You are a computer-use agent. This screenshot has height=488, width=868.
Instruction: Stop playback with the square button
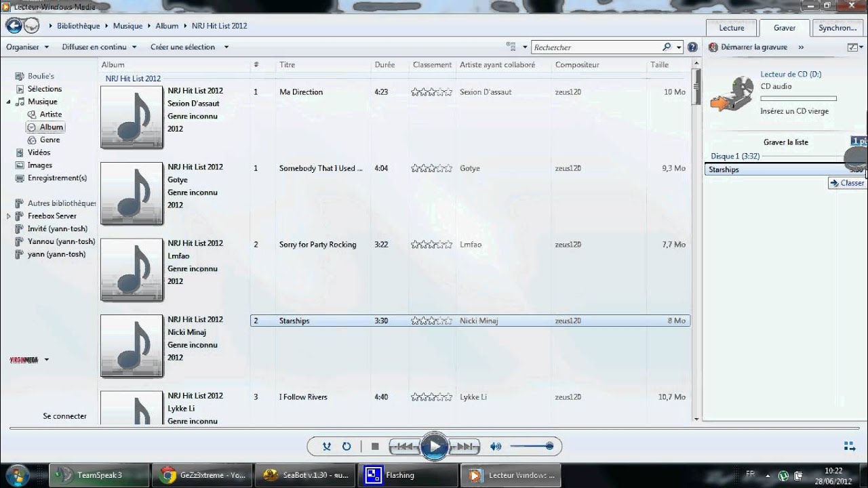point(375,446)
